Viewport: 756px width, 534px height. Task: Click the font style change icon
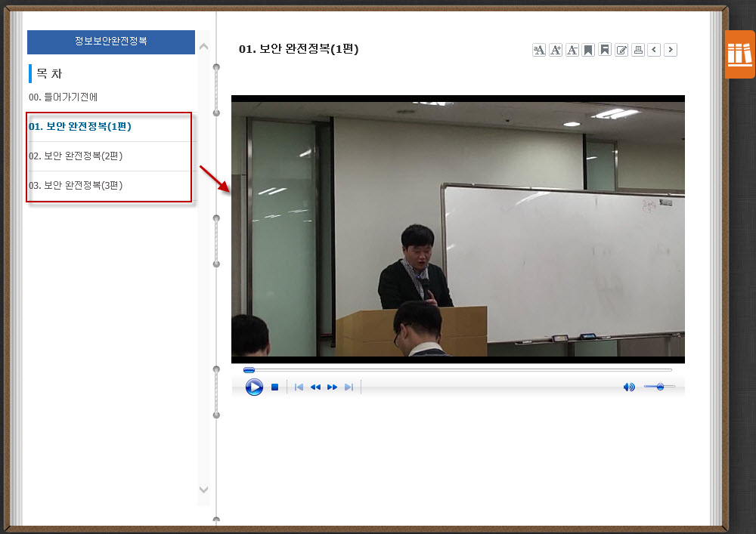539,50
